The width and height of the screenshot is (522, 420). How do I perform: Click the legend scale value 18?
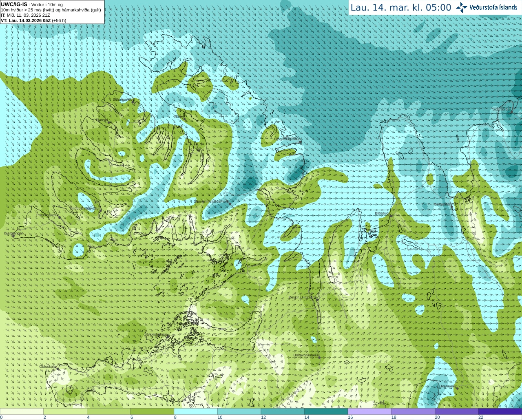click(x=394, y=417)
